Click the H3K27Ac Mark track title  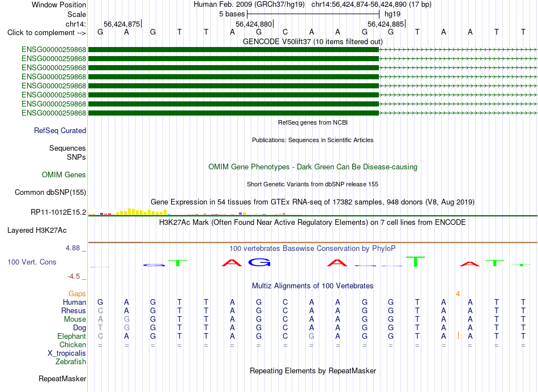pos(313,223)
